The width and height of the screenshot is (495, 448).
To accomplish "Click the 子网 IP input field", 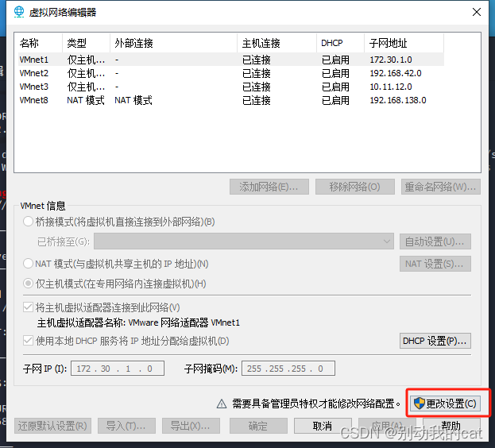I will click(118, 369).
